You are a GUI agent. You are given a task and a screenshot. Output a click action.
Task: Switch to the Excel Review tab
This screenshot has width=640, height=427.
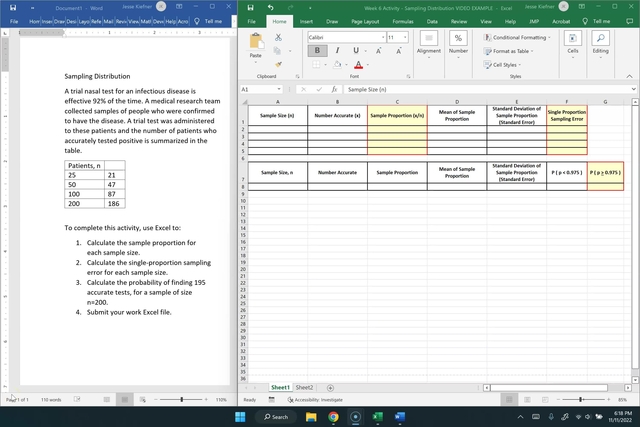pos(459,21)
